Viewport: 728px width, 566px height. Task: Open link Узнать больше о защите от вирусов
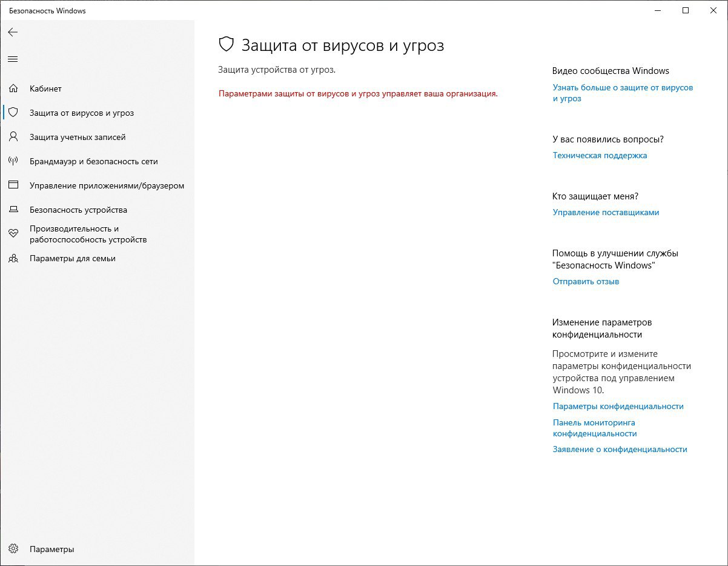(623, 93)
